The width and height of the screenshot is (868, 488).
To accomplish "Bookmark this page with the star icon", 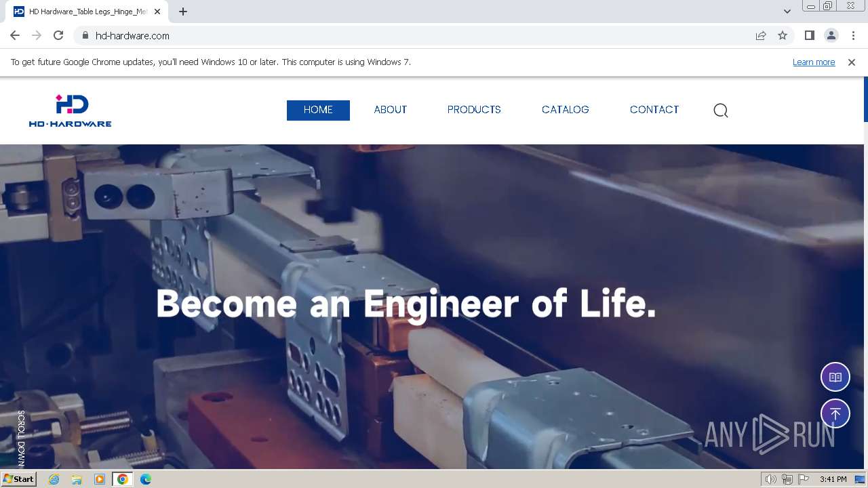I will pyautogui.click(x=783, y=36).
